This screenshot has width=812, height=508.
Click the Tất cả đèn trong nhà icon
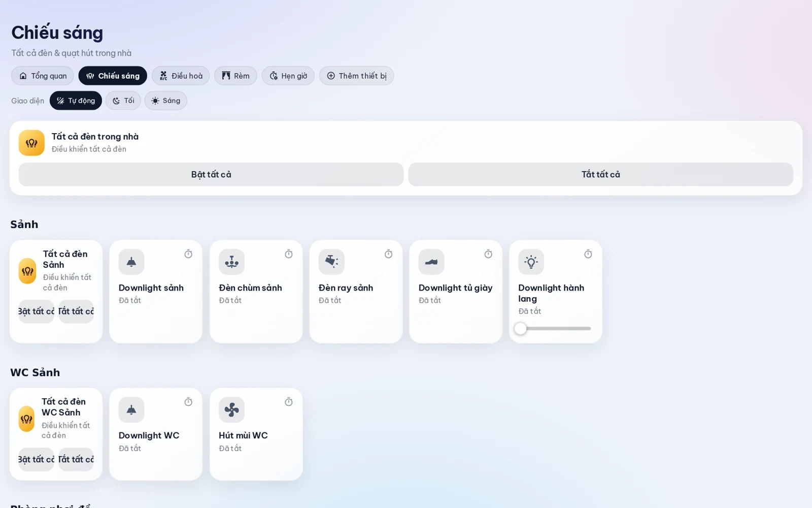click(x=31, y=143)
